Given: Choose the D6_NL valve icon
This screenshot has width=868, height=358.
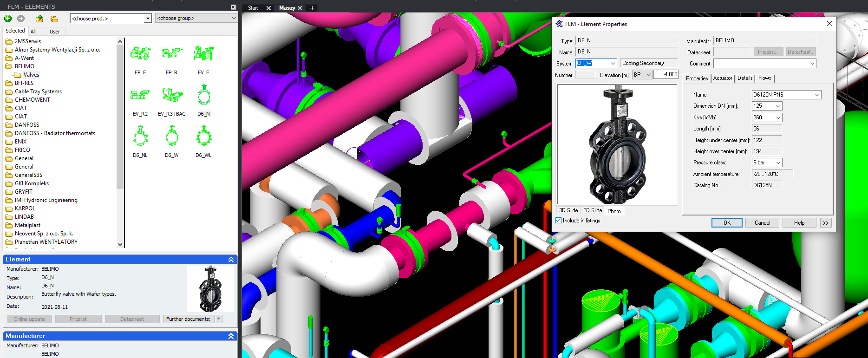Looking at the screenshot, I should pyautogui.click(x=140, y=137).
